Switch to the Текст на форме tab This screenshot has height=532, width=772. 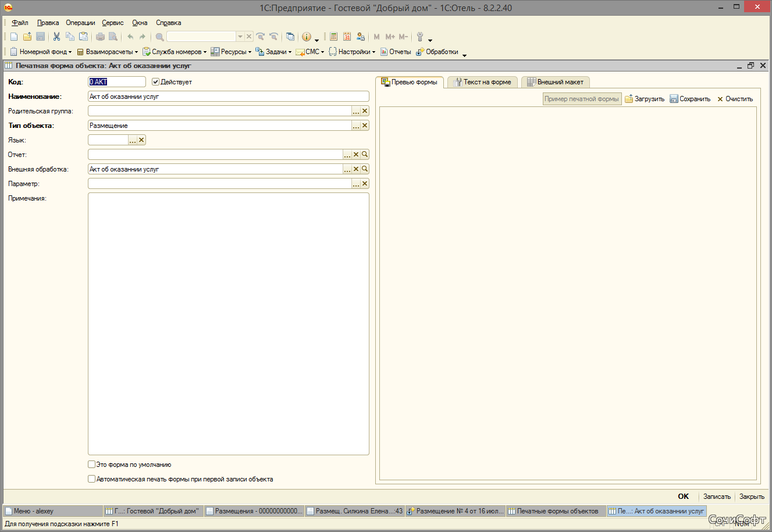(x=482, y=82)
